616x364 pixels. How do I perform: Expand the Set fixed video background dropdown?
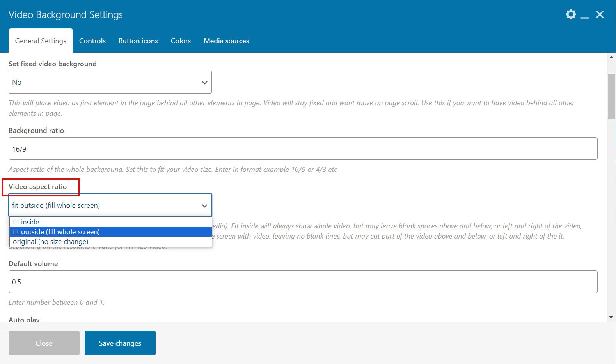tap(110, 82)
